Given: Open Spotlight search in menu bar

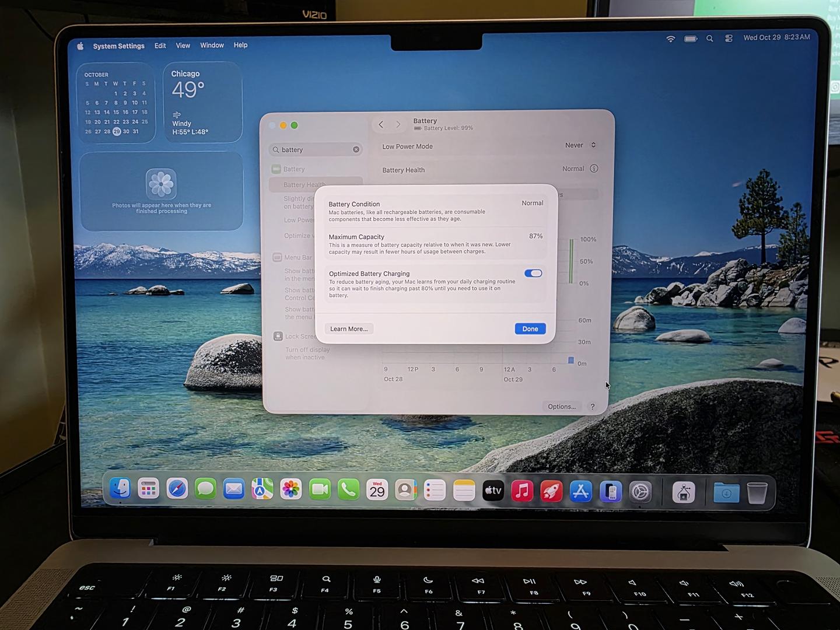Looking at the screenshot, I should [x=709, y=38].
